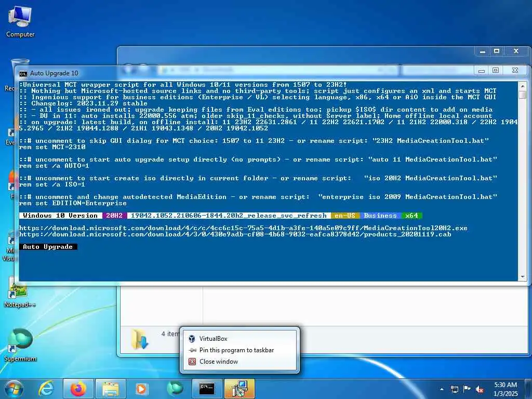
Task: Click the downloads folder icon in Explorer details pane
Action: (x=139, y=339)
